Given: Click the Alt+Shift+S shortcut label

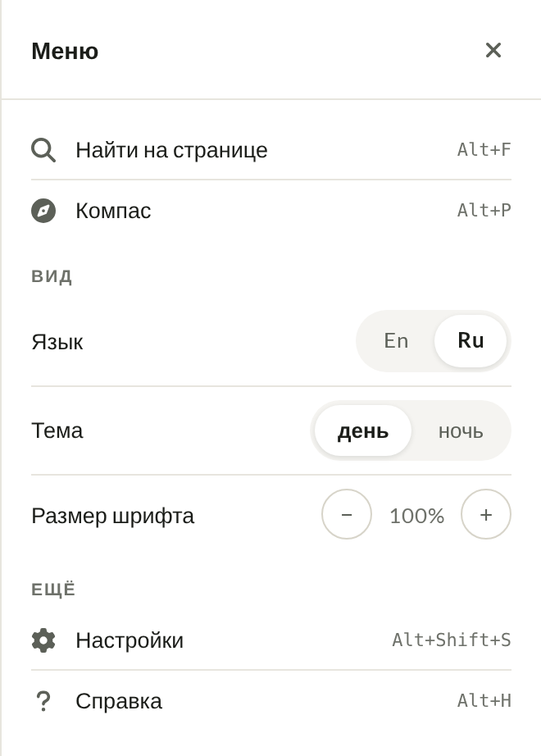Looking at the screenshot, I should pos(452,640).
